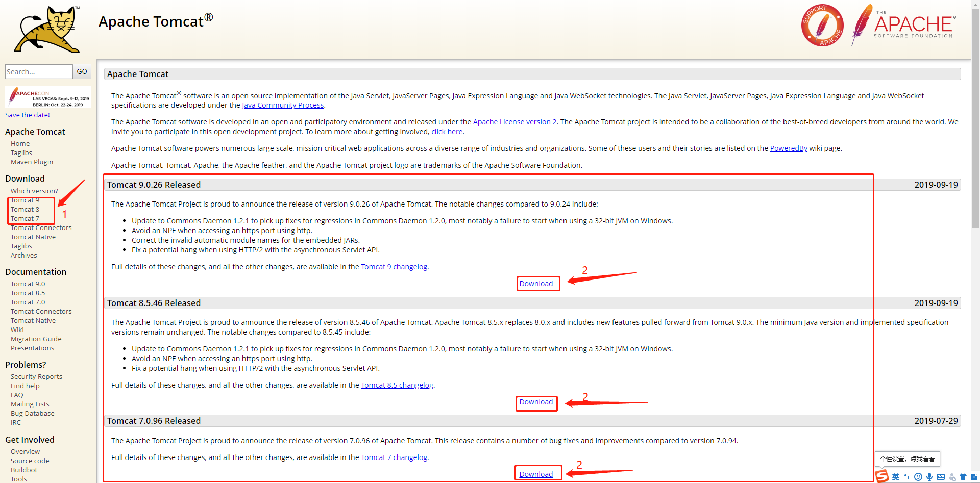The width and height of the screenshot is (980, 483).
Task: Open the Sogou account login icon
Action: coord(952,477)
